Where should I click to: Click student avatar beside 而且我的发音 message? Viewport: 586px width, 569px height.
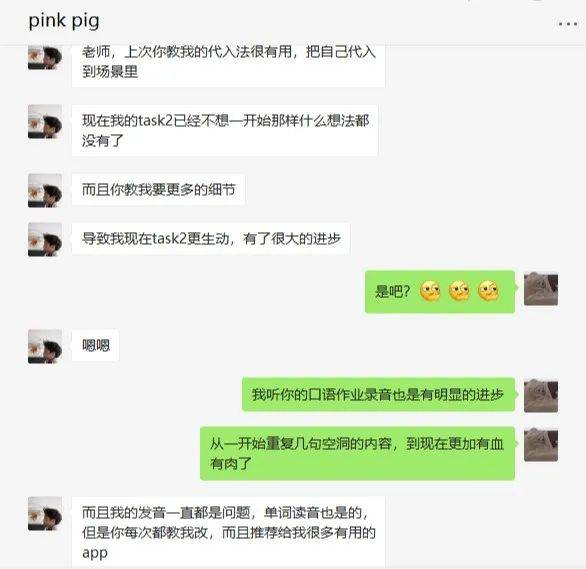click(45, 513)
